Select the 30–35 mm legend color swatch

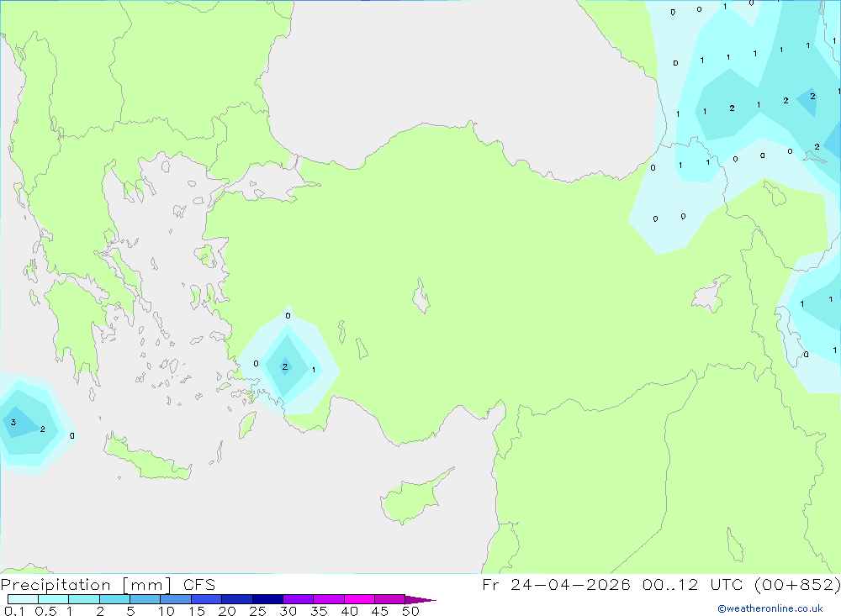point(299,599)
